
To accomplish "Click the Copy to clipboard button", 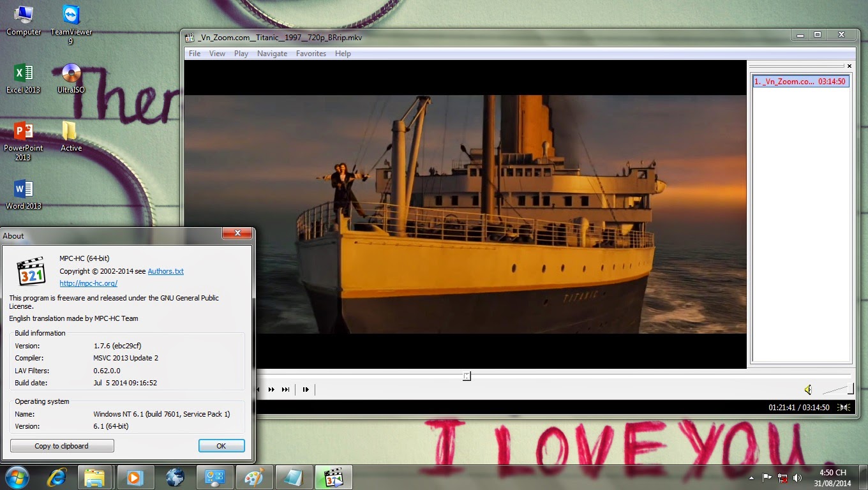I will point(62,446).
